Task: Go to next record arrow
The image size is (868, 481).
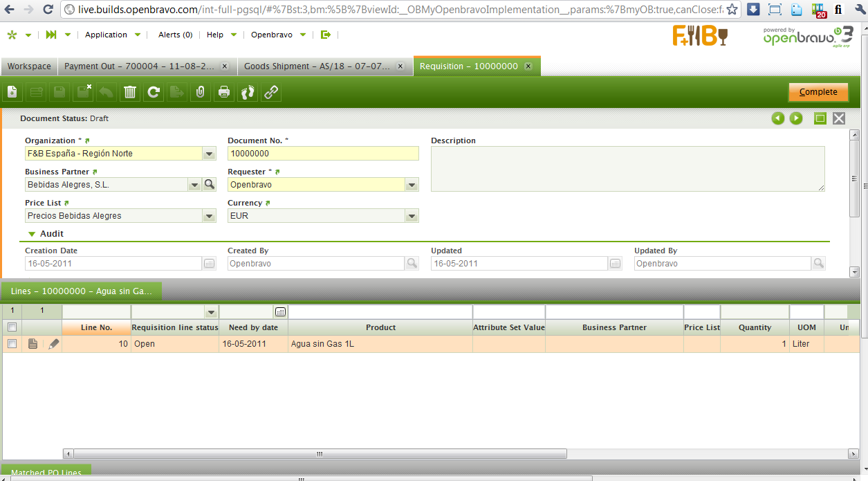Action: [796, 118]
